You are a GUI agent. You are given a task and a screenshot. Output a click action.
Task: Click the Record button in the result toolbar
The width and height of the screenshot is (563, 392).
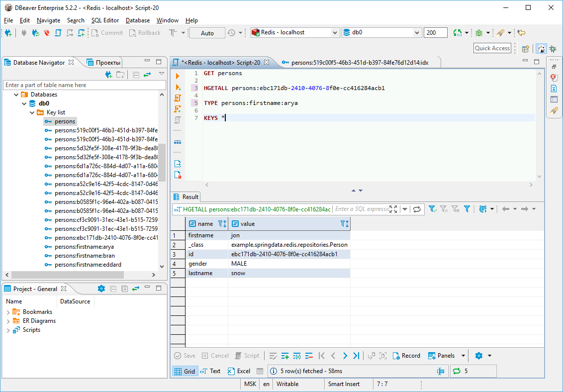(x=407, y=356)
